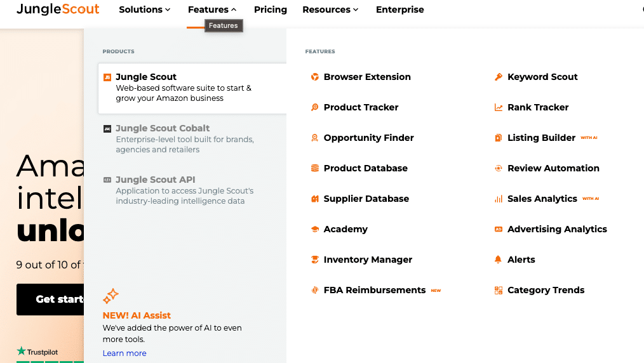This screenshot has height=363, width=644.
Task: Click the WITH AI badge by Listing Builder
Action: [589, 138]
